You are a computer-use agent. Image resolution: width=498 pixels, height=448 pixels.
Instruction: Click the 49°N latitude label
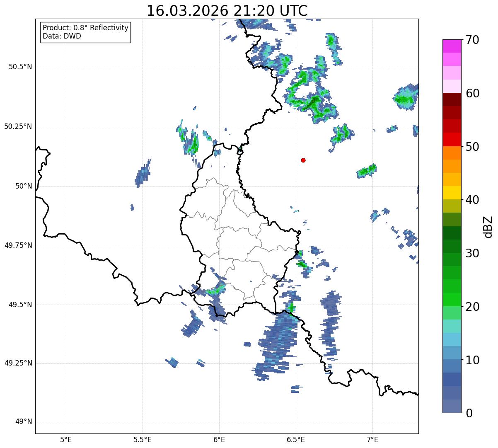[x=24, y=422]
